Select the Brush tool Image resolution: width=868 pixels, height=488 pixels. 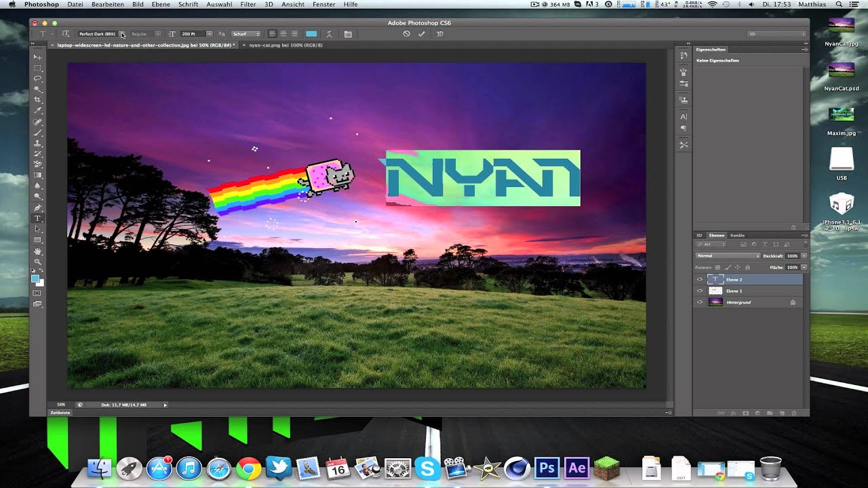tap(39, 133)
